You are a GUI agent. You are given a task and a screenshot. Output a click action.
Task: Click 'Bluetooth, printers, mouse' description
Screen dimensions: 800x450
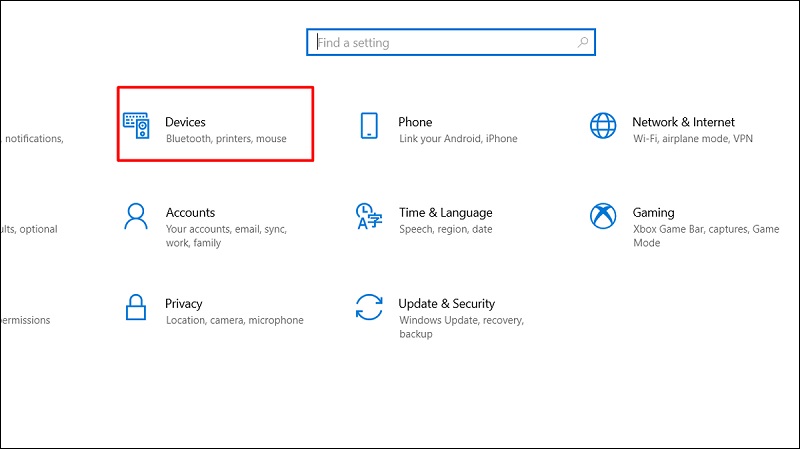[226, 138]
